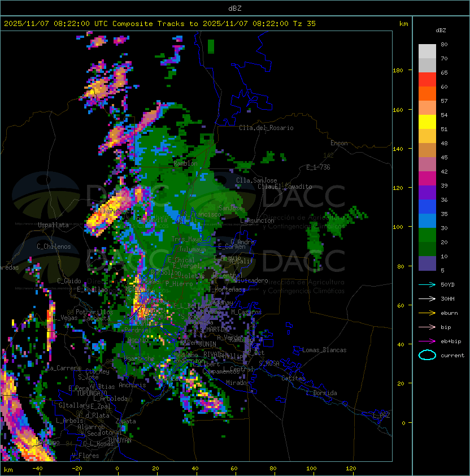
Task: Click the 140 km tick on the right axis
Action: [398, 149]
